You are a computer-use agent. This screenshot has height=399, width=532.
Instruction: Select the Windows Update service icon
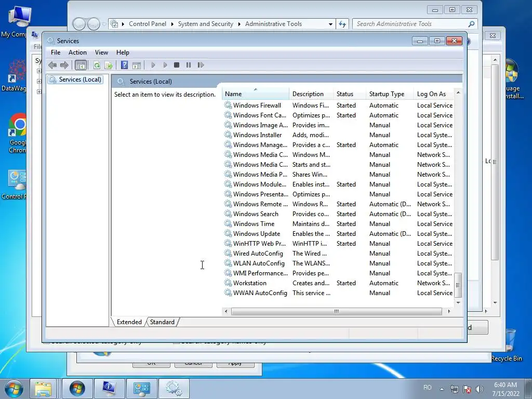tap(228, 233)
